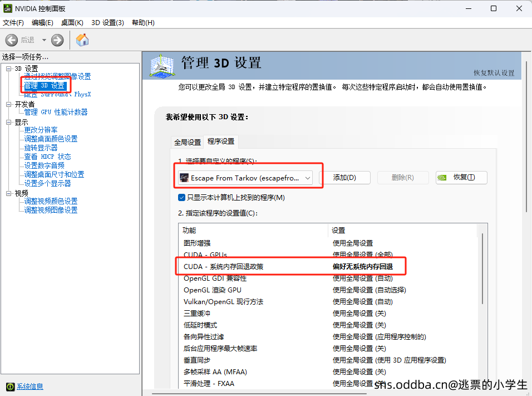Click 恢复默认设置 link
Viewport: 532px width, 396px height.
[x=494, y=73]
